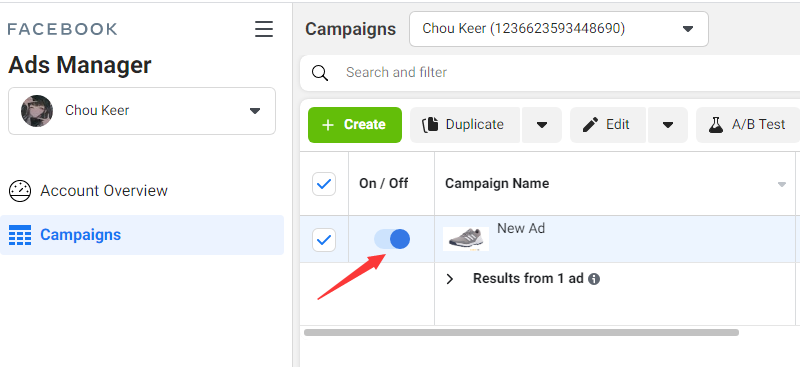Click the search magnifier icon

coord(320,73)
